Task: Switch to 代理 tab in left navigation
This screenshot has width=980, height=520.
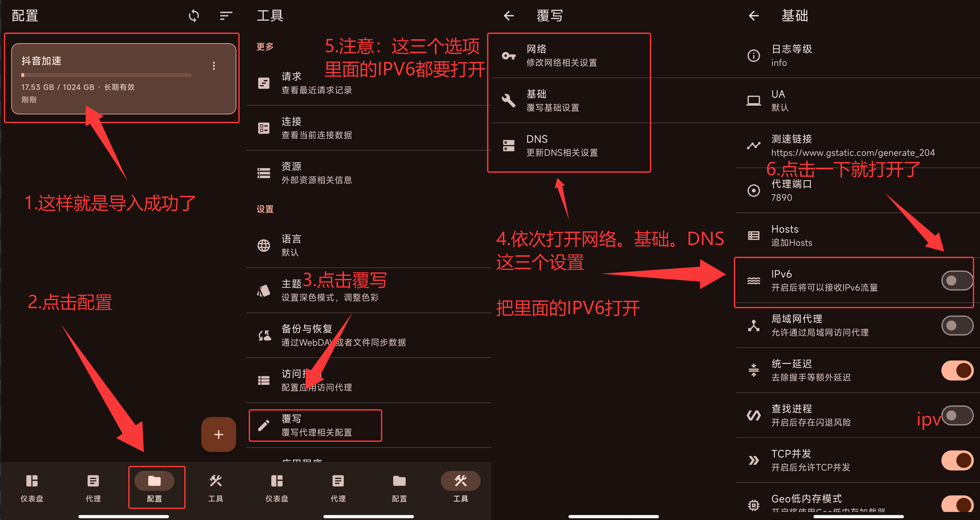Action: [93, 488]
